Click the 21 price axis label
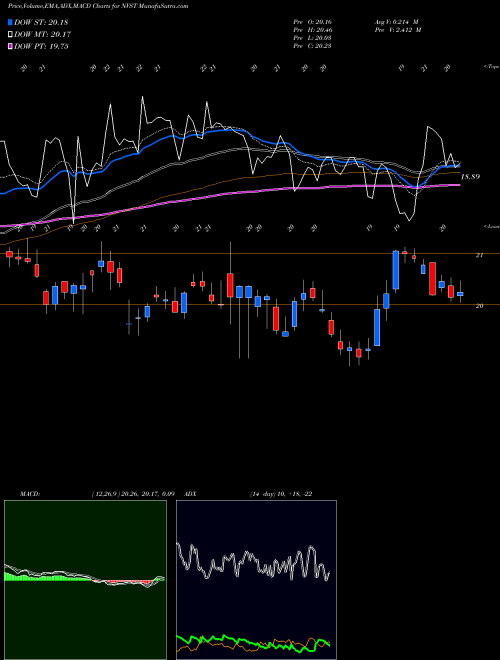This screenshot has height=660, width=500. point(479,255)
